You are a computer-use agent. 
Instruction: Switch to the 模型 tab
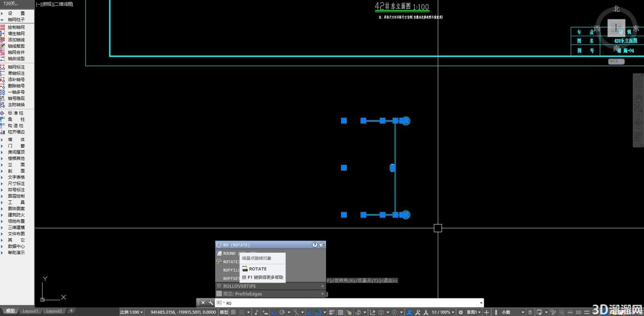click(10, 311)
